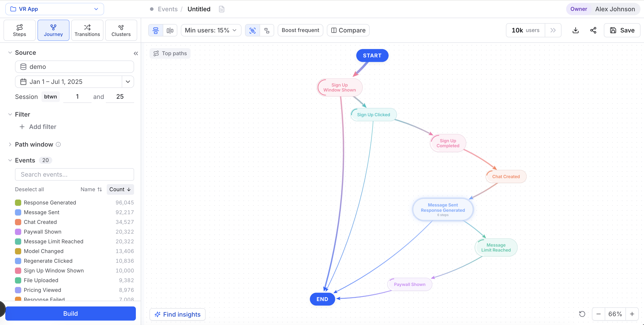Screen dimensions: 644x325
Task: Toggle the Message Sent event checkbox
Action: tap(18, 212)
